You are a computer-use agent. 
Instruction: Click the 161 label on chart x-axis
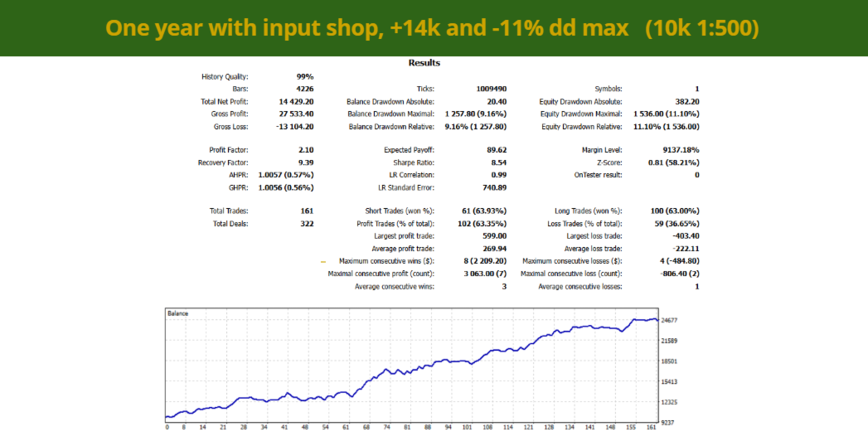tap(652, 427)
